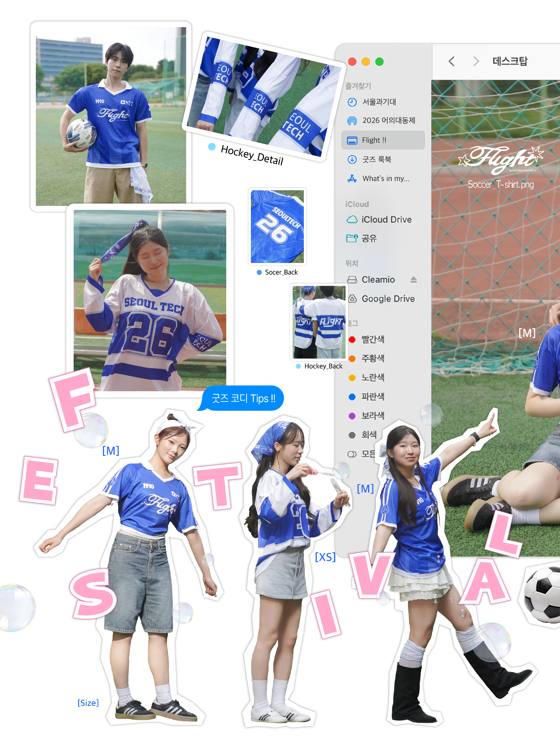The height and width of the screenshot is (747, 560).
Task: Click the yellow minimize window button
Action: (366, 62)
